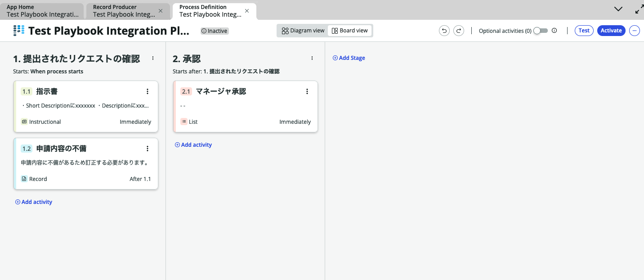Switch to the Record Producer tab
Image resolution: width=644 pixels, height=280 pixels.
pos(121,11)
